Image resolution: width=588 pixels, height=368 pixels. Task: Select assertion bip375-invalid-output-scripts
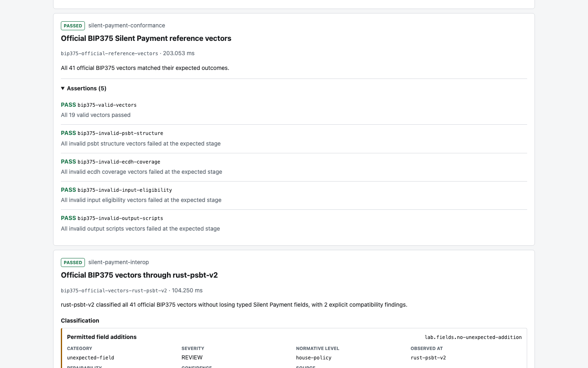[120, 218]
